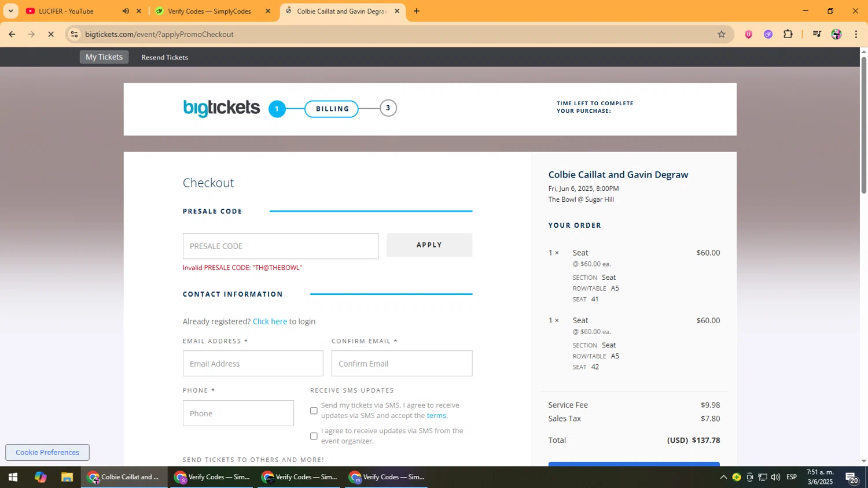This screenshot has width=868, height=488.
Task: Open the Chrome profile avatar
Action: click(x=836, y=34)
